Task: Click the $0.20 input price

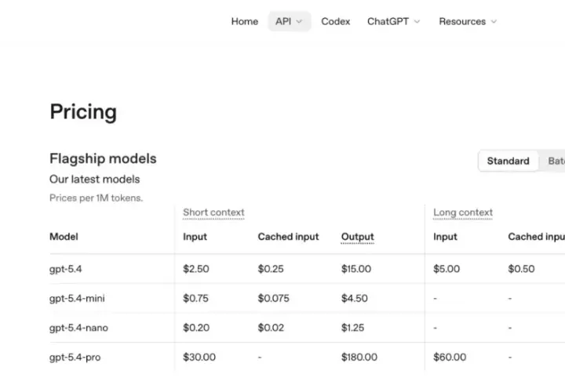Action: (x=196, y=328)
